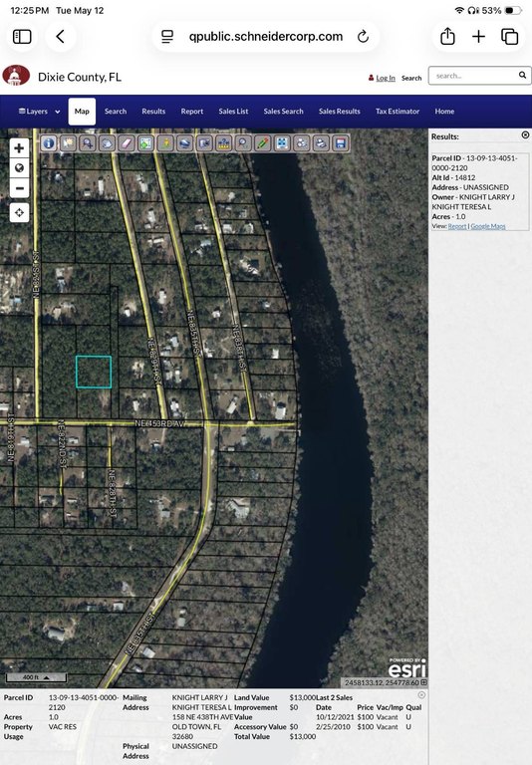Open the Sales Search tab
This screenshot has width=532, height=765.
pos(284,112)
